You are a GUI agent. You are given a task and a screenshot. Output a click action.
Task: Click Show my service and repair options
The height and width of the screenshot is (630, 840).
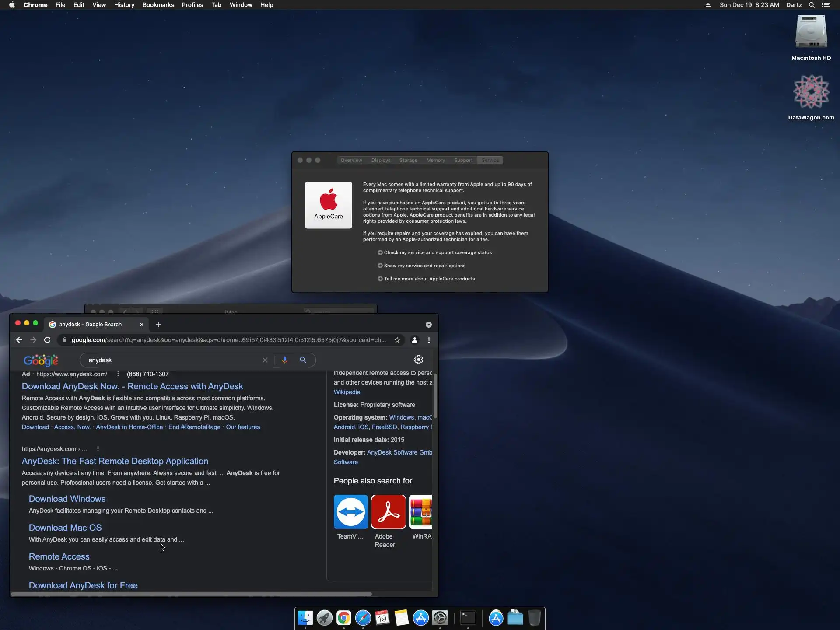(424, 266)
